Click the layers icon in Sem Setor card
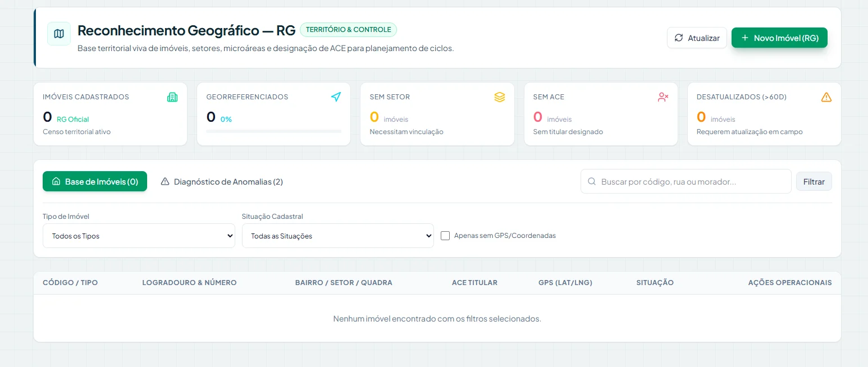Image resolution: width=868 pixels, height=367 pixels. [500, 97]
